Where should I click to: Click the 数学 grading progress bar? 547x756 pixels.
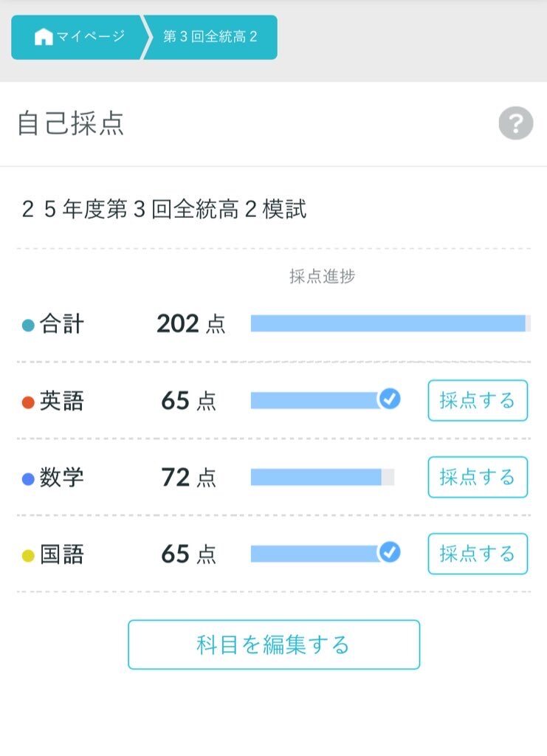322,477
